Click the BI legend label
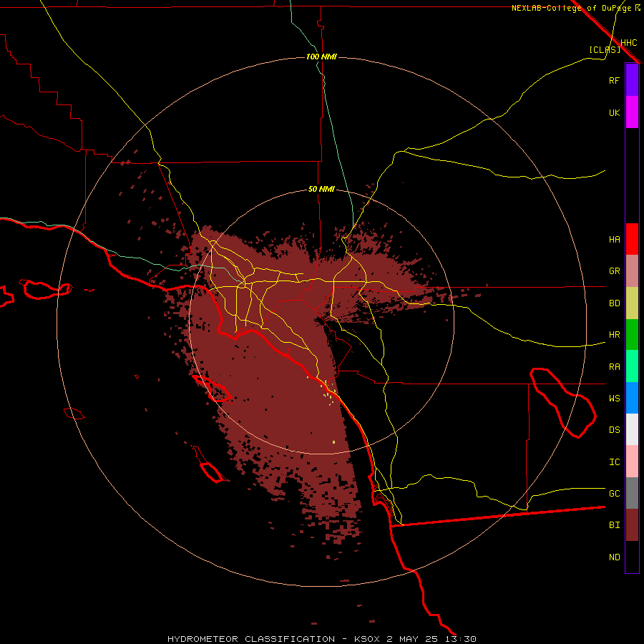Image resolution: width=644 pixels, height=644 pixels. [614, 525]
